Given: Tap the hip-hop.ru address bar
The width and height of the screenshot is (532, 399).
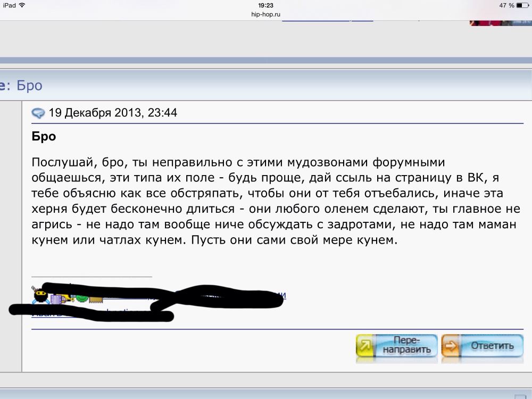Looking at the screenshot, I should coord(265,14).
